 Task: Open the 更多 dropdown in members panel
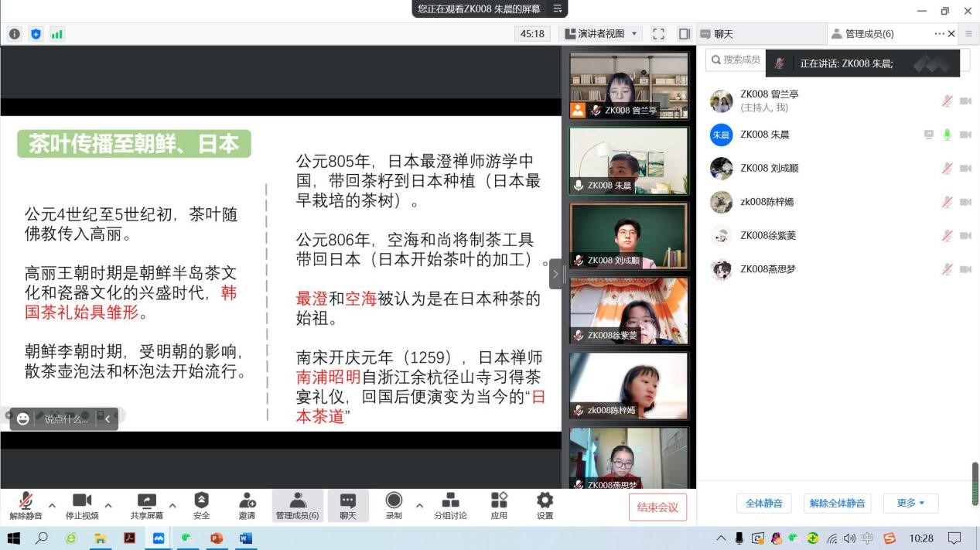910,503
